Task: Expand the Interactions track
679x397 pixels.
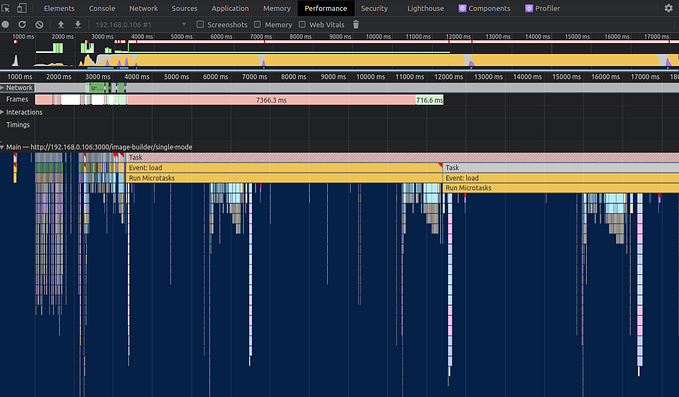Action: point(2,112)
